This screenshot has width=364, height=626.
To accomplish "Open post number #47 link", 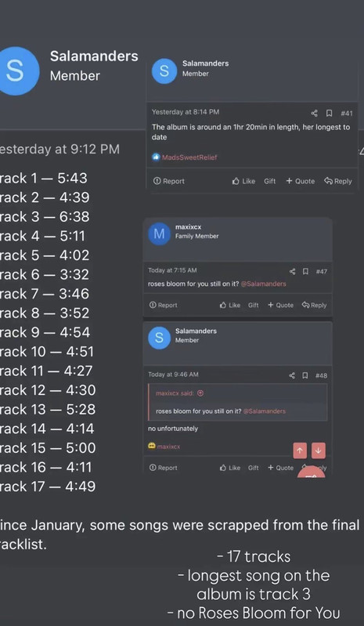I will pyautogui.click(x=322, y=272).
